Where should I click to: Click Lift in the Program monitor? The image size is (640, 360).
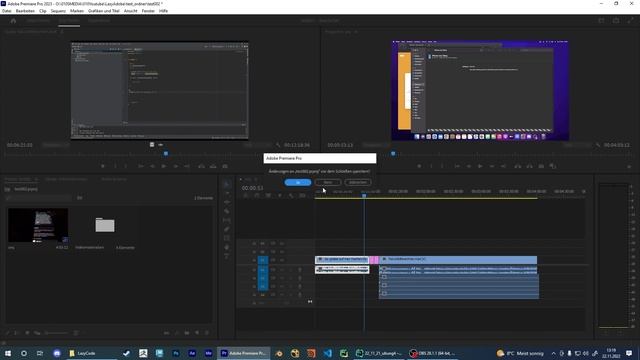(518, 166)
